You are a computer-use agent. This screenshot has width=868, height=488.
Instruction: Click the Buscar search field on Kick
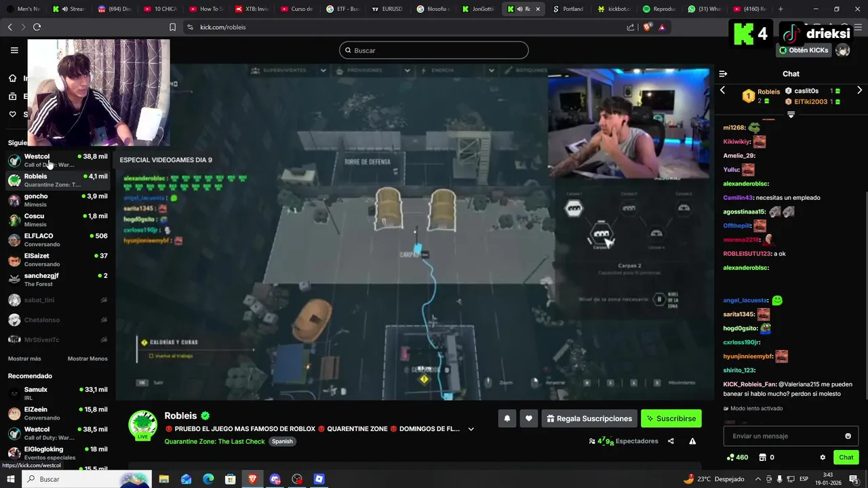pos(434,50)
